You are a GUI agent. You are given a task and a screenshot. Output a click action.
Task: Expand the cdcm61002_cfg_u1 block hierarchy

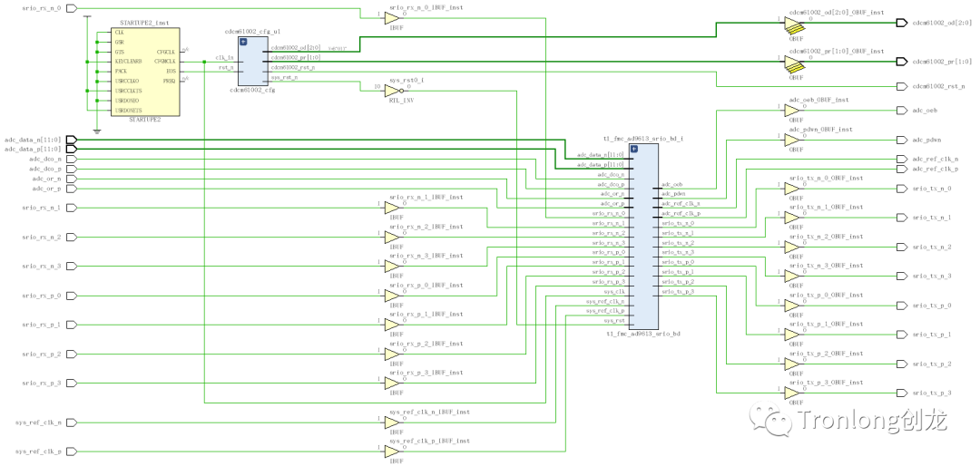tap(243, 42)
